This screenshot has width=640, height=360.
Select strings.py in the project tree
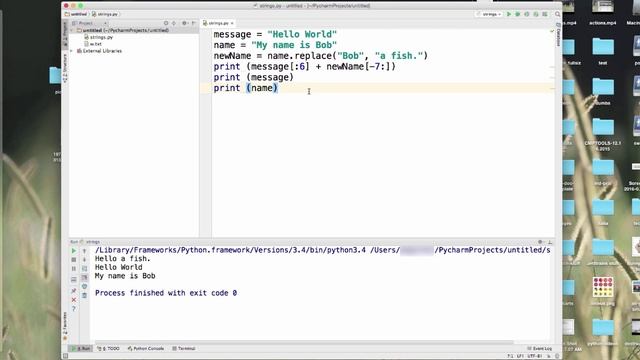pos(98,37)
